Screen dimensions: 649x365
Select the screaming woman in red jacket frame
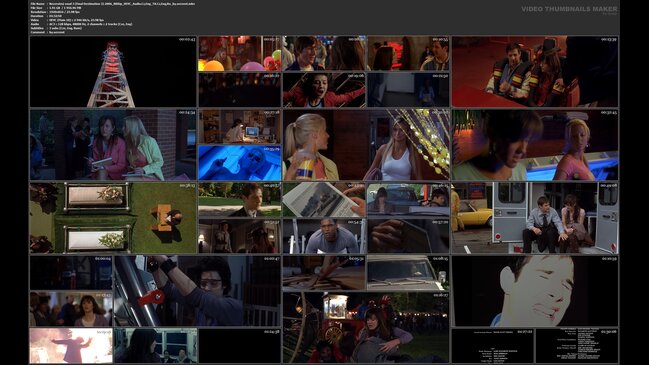(324, 90)
